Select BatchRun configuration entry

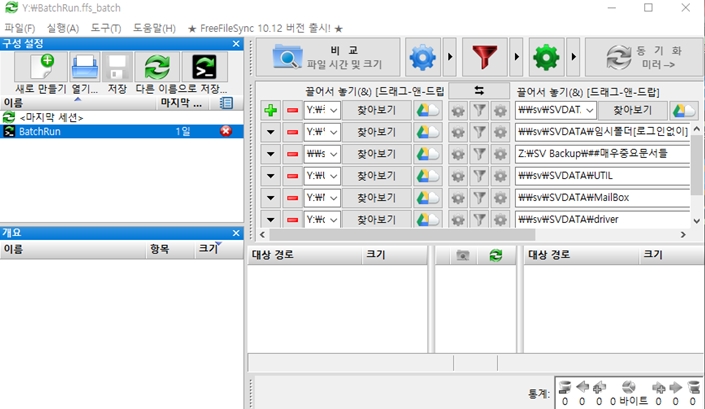[121, 131]
